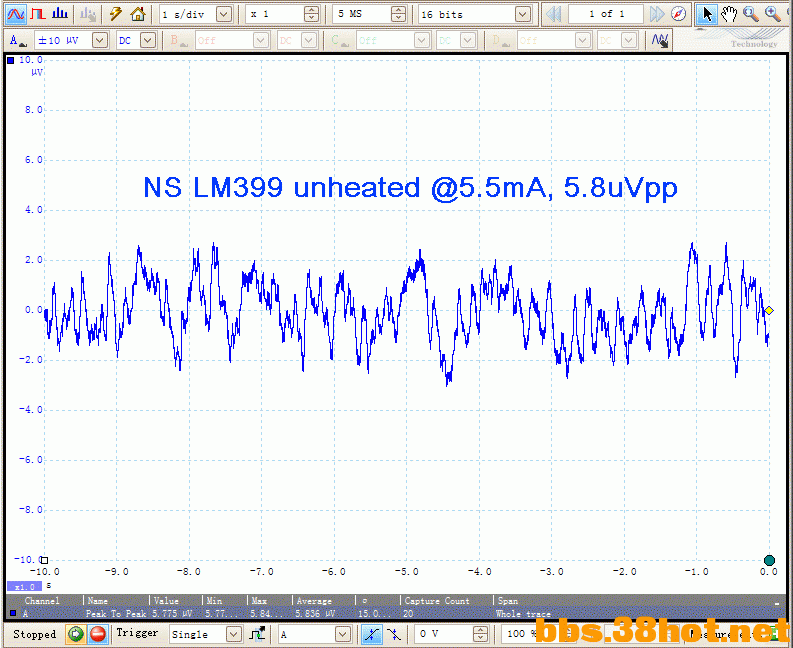Viewport: 793px width, 648px height.
Task: Click the teal time ruler handle
Action: tap(769, 560)
